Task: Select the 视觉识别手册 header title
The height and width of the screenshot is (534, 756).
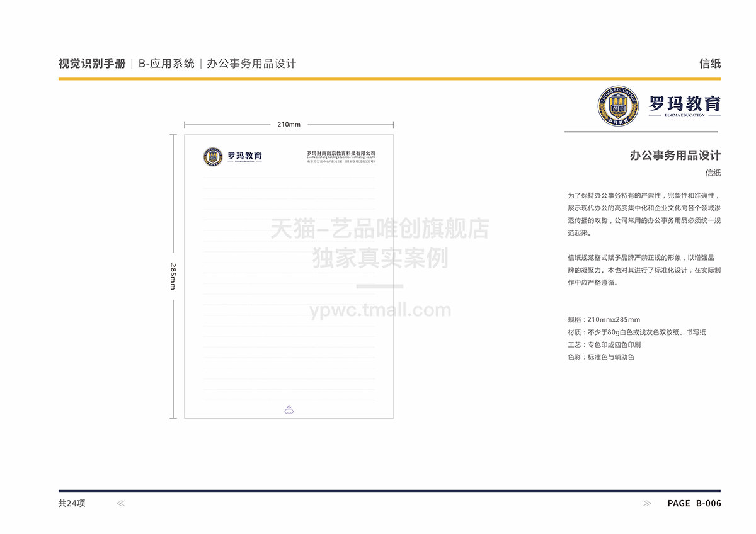Action: pos(92,64)
